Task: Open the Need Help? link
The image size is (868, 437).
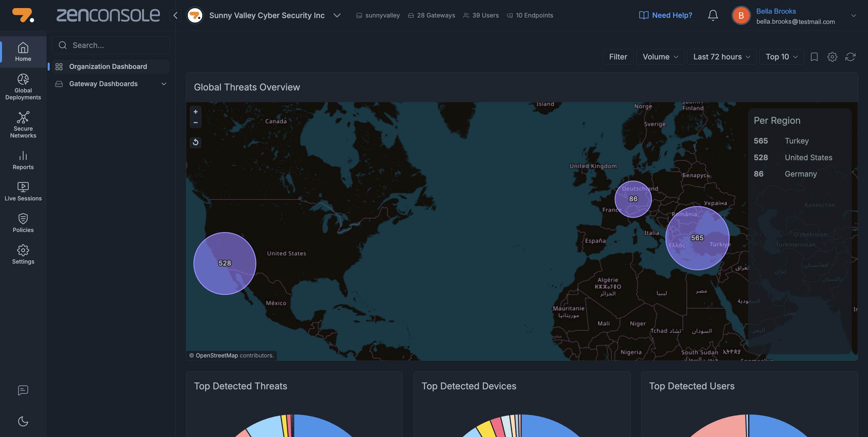Action: (x=666, y=15)
